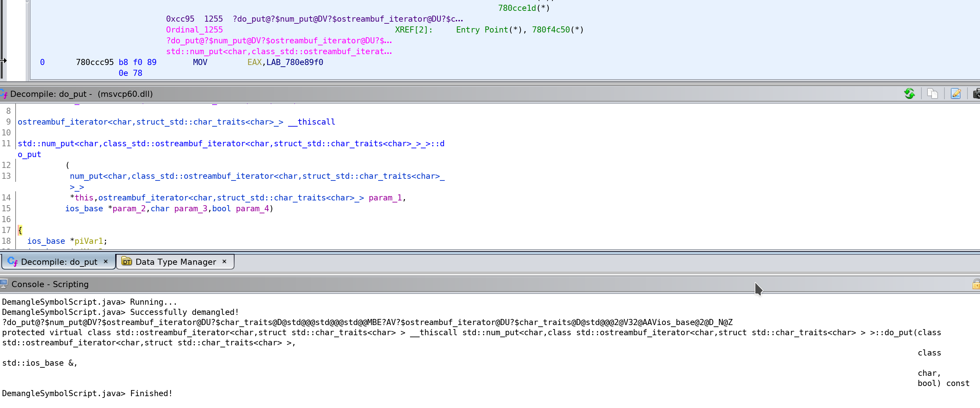Close the Data Type Manager tab

(x=224, y=262)
